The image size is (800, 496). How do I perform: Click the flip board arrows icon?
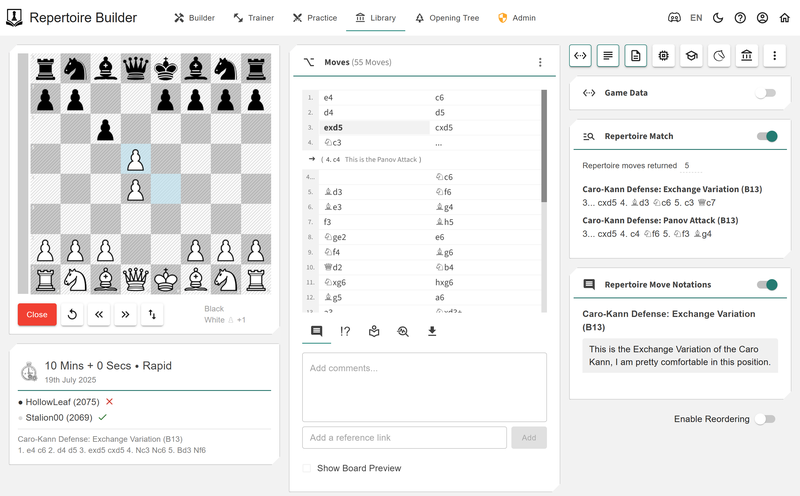153,314
